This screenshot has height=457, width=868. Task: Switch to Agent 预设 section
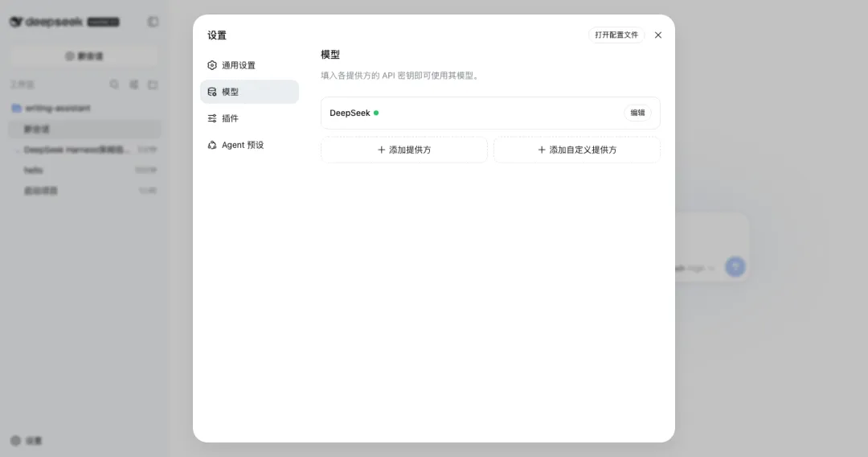pos(249,145)
